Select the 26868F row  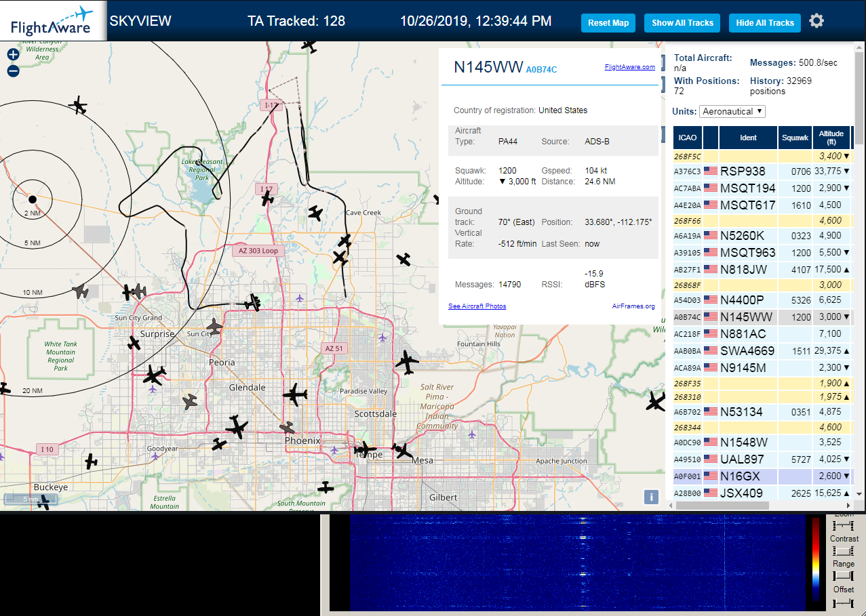(762, 285)
